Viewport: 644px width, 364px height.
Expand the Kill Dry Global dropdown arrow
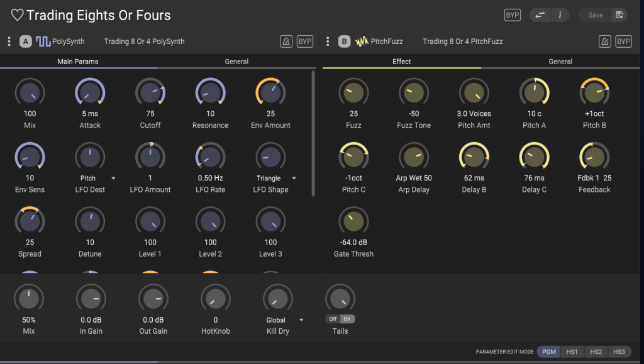click(x=301, y=320)
